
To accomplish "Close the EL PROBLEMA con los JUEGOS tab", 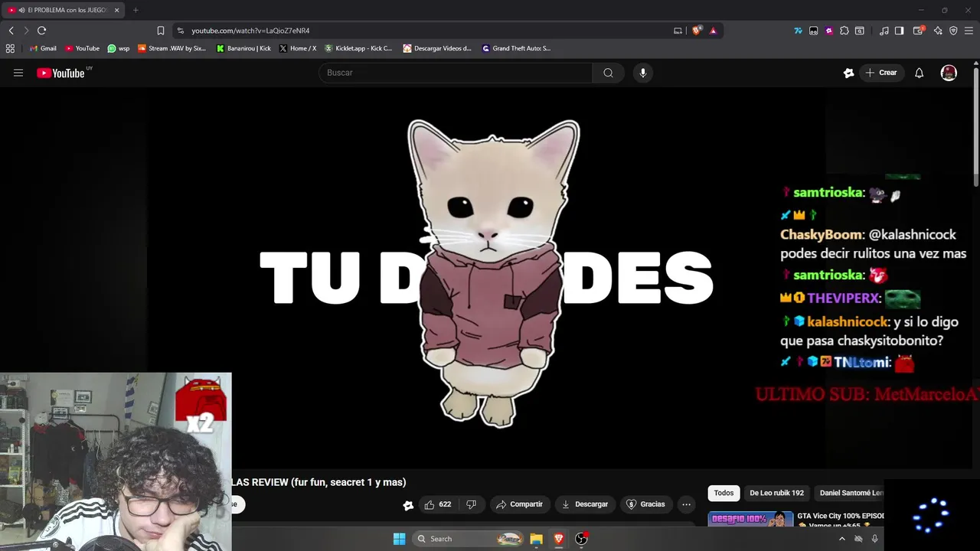I will pos(116,10).
